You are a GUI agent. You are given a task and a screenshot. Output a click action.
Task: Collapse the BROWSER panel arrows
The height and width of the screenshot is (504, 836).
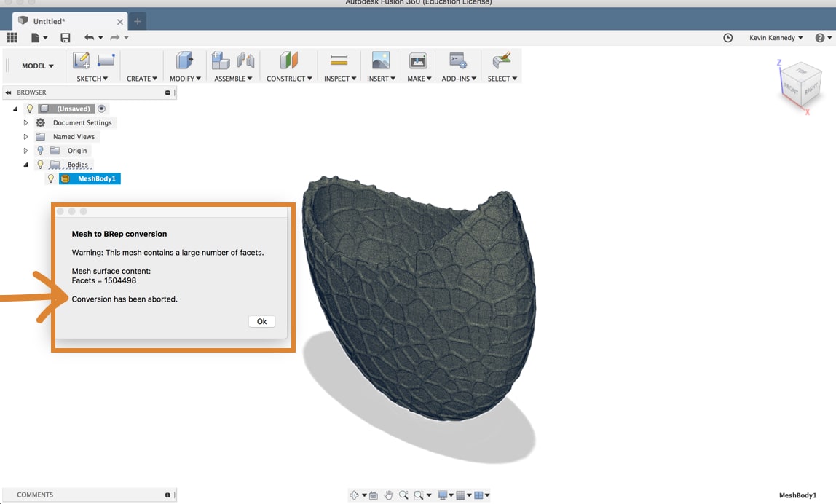pos(8,92)
